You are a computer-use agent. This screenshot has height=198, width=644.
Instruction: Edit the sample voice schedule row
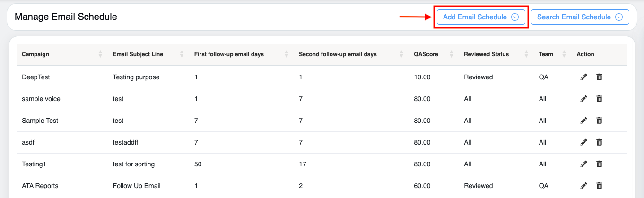coord(583,99)
